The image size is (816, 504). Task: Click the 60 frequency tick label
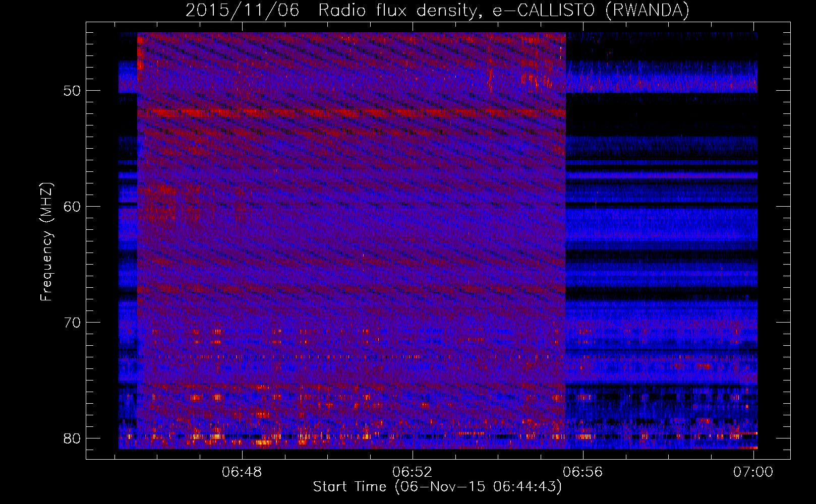[73, 207]
